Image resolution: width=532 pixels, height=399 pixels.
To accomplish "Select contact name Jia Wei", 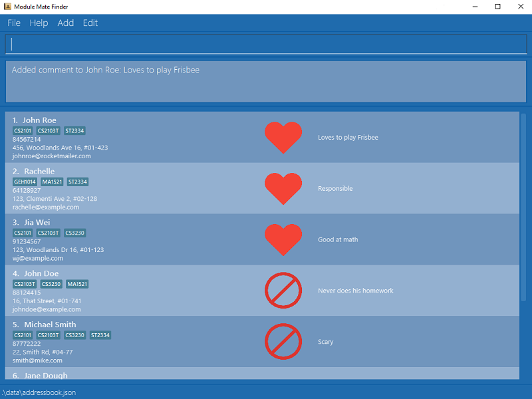I will click(x=37, y=222).
